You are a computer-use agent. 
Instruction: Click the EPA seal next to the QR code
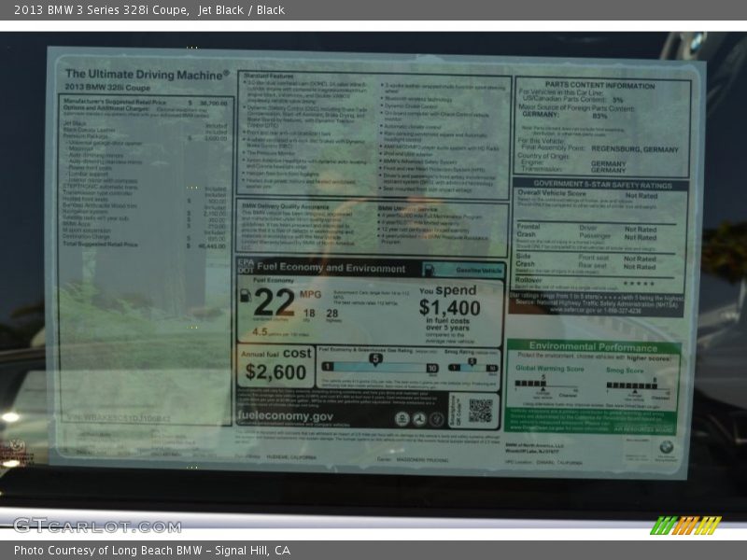pyautogui.click(x=402, y=418)
